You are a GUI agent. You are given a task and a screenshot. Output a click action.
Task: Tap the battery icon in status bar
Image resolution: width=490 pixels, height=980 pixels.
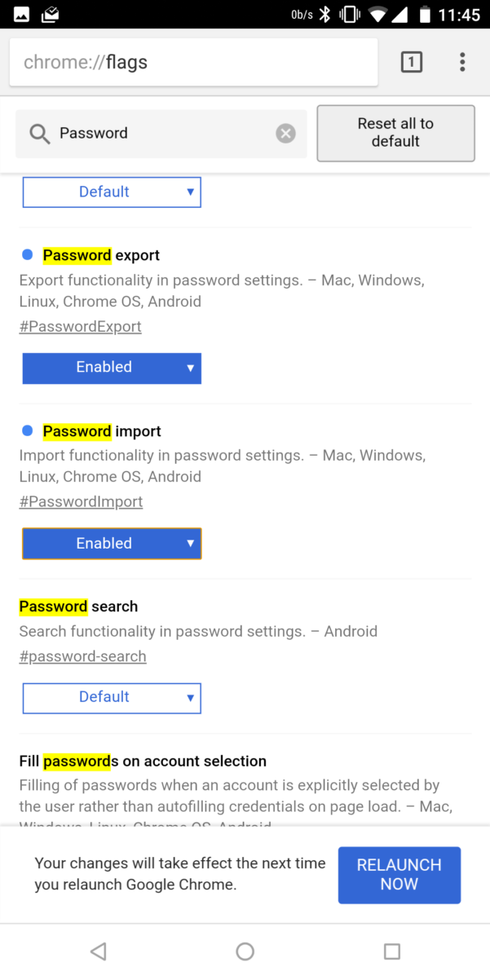point(425,15)
